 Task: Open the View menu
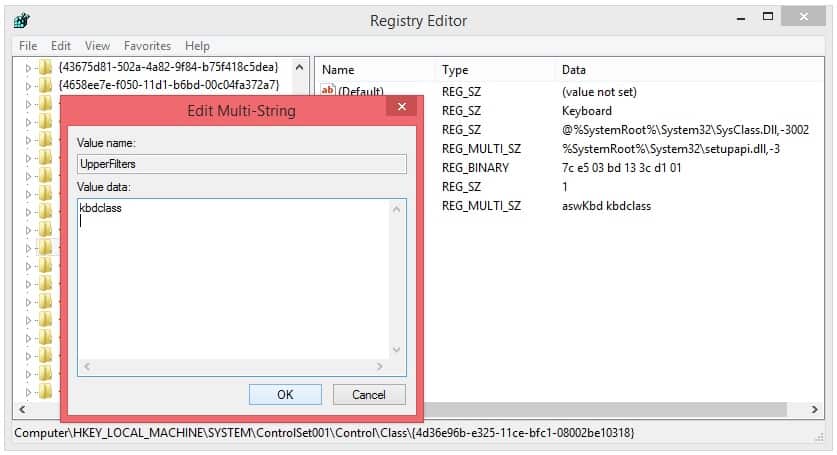click(x=97, y=45)
